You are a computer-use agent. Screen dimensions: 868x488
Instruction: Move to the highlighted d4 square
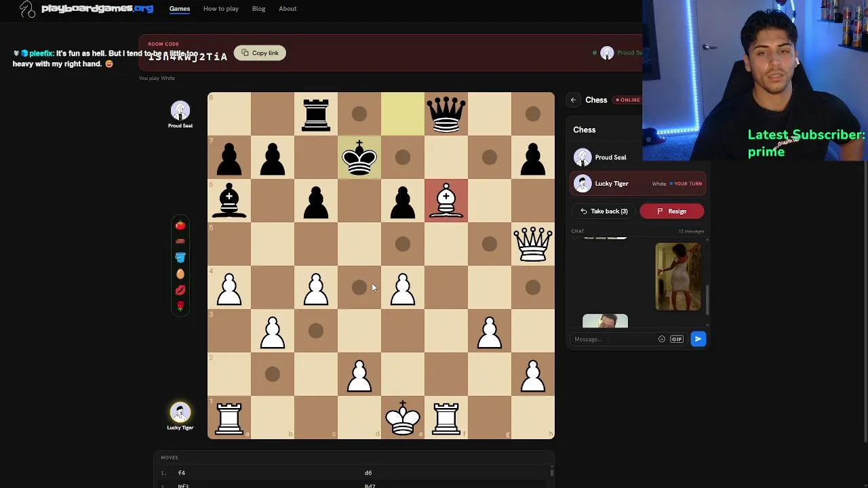point(359,287)
